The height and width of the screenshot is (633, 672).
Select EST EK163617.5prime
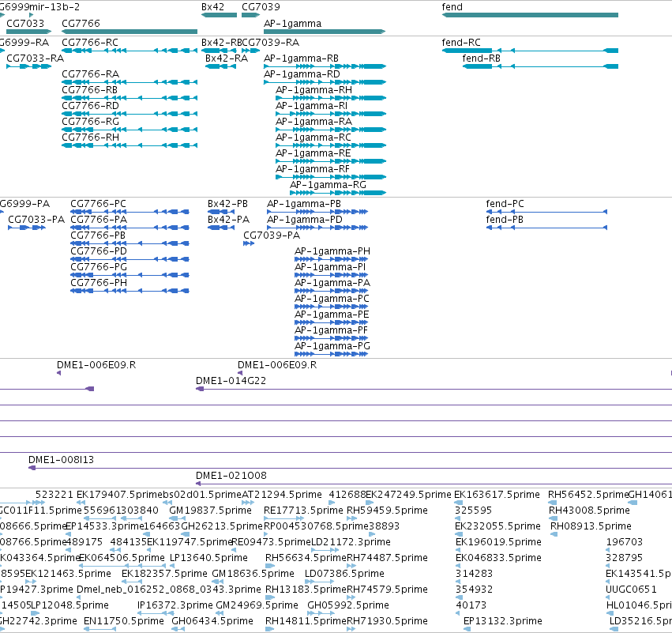coord(497,494)
